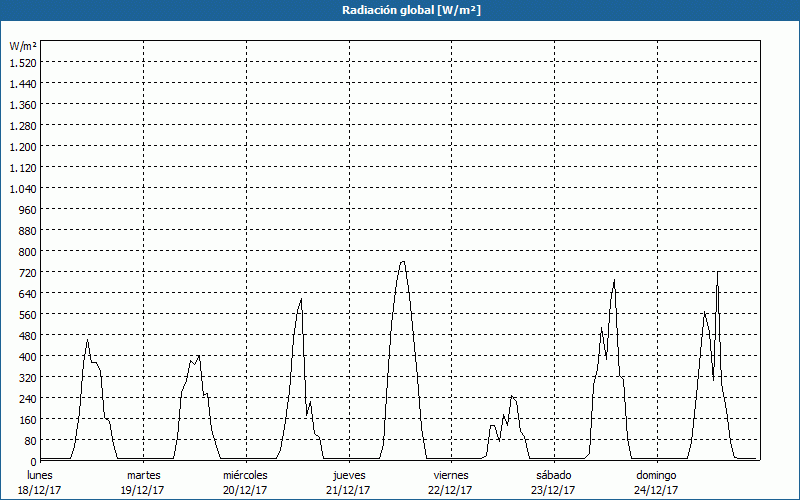Click the "domingo" day label
This screenshot has width=800, height=500.
(x=656, y=475)
